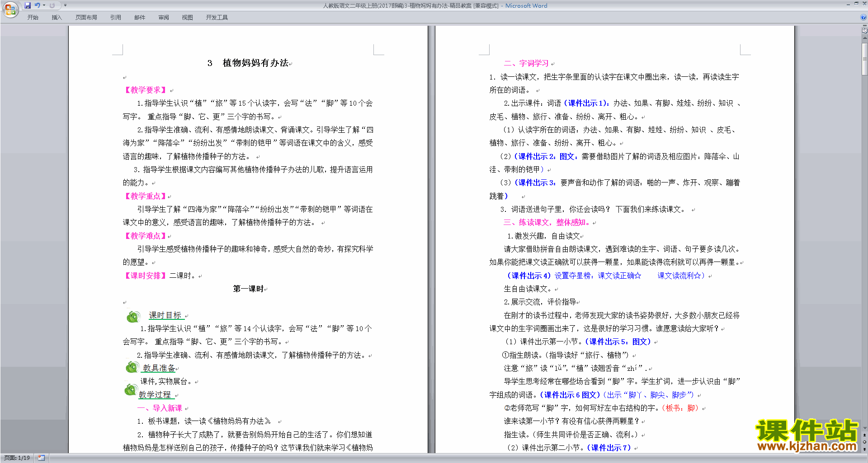Click the Previous Page double-arrow browse button

pyautogui.click(x=864, y=435)
